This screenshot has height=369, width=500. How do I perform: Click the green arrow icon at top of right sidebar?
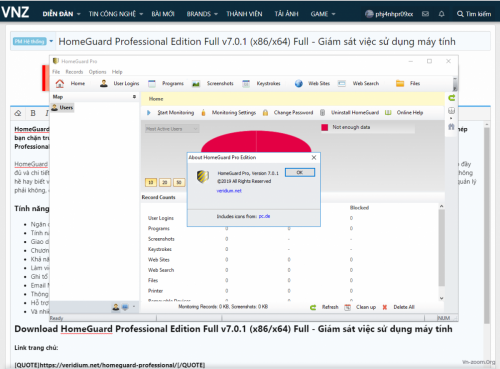click(x=452, y=98)
